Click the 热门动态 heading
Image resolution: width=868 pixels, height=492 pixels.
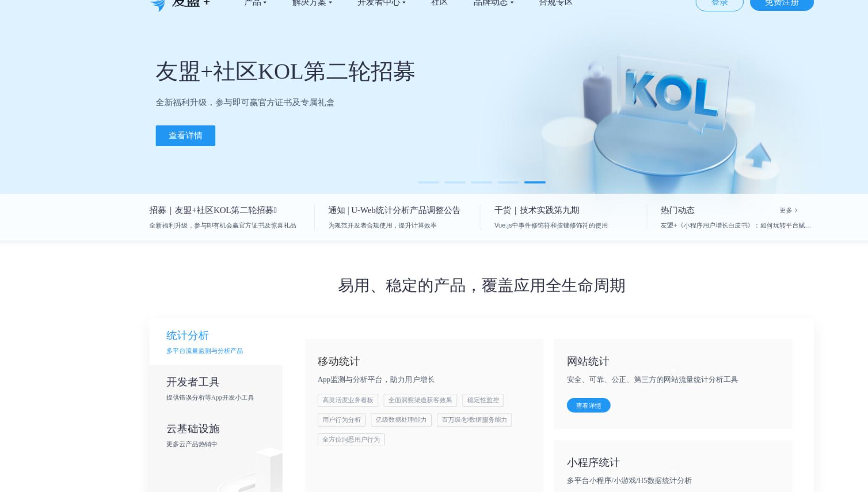[x=677, y=210]
